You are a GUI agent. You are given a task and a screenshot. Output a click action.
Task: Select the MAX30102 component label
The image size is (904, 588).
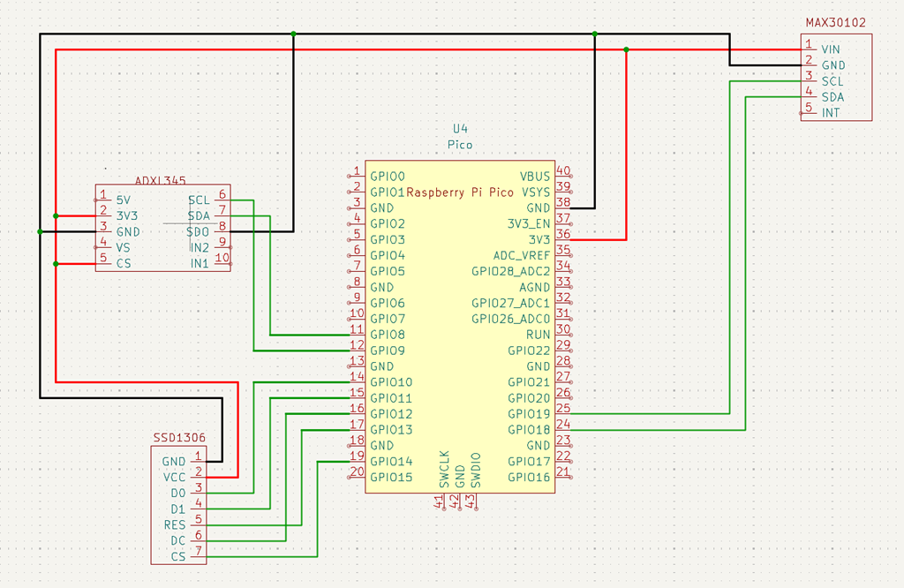pyautogui.click(x=835, y=22)
